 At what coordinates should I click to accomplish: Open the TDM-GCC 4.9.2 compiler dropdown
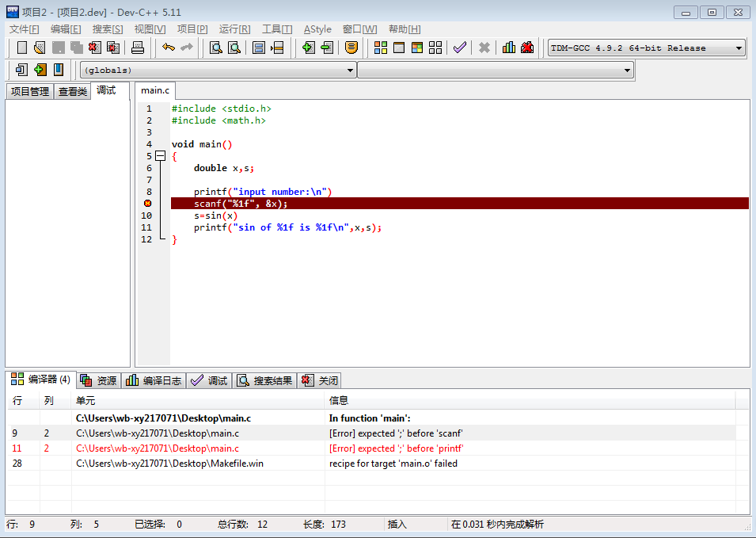pos(647,48)
